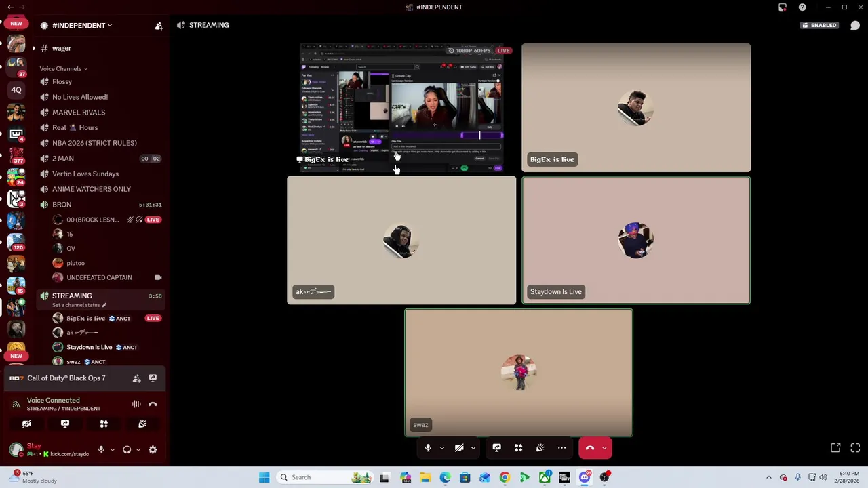Click the LIVE badge beside BigEx in the STREAMING member list
Screen dimensions: 868x488
click(153, 319)
